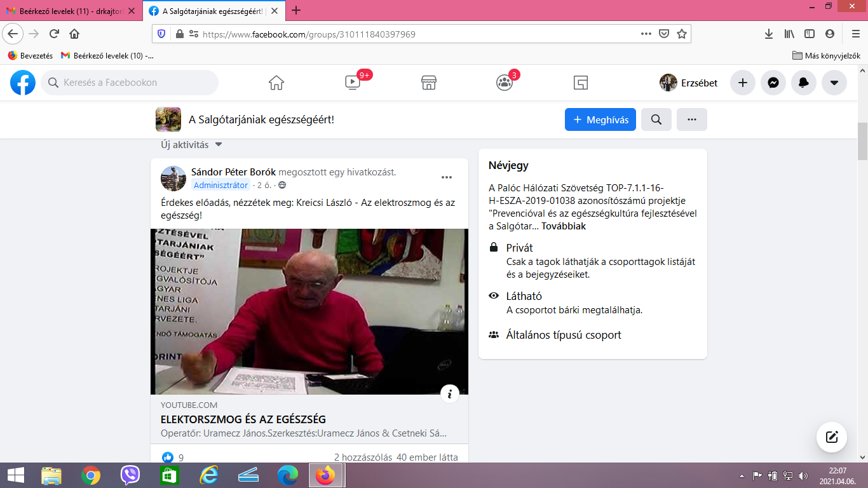
Task: Open ELEKTORSZMOG ÉS AZ EGÉSZSÉG link title
Action: pos(243,419)
